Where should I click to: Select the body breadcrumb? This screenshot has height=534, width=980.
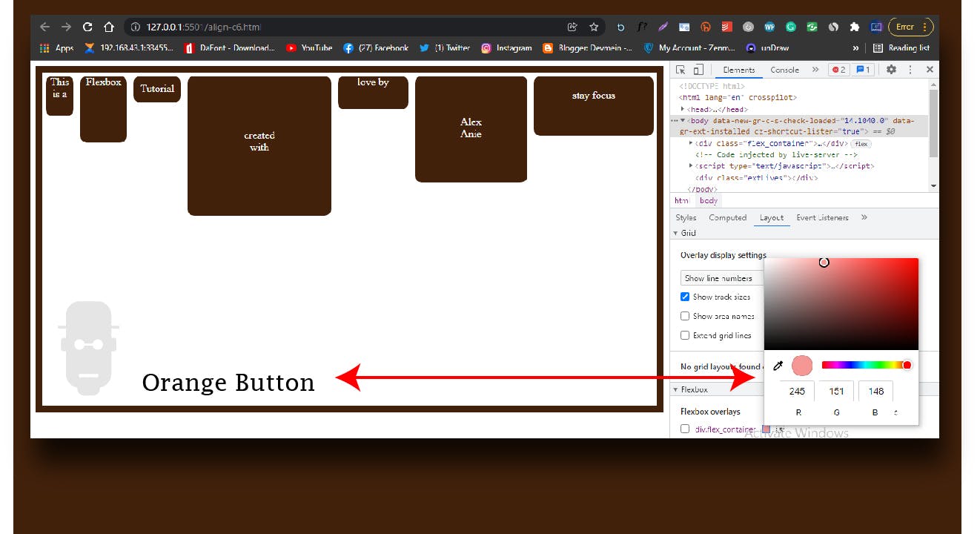[x=709, y=200]
